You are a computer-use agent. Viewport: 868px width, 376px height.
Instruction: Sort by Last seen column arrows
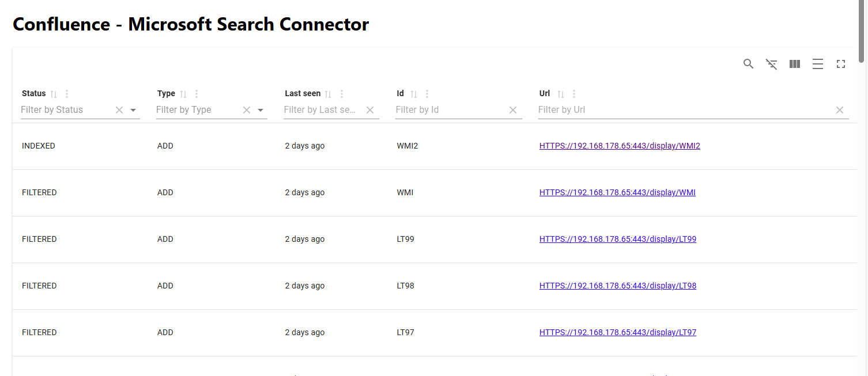[x=328, y=94]
